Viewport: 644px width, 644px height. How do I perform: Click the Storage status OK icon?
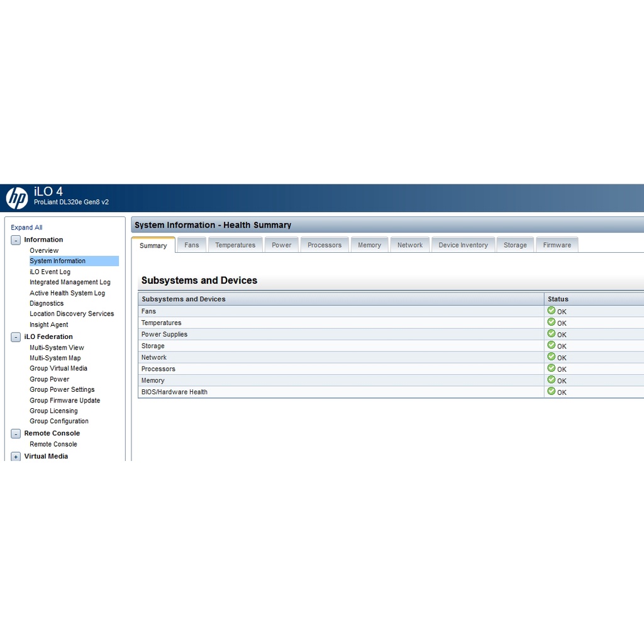[x=552, y=345]
